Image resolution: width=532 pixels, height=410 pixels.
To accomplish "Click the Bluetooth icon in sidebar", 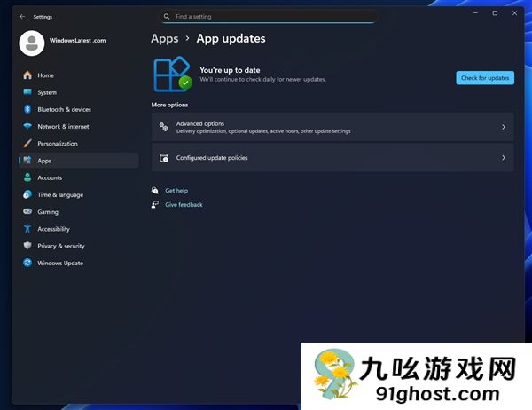I will click(27, 109).
